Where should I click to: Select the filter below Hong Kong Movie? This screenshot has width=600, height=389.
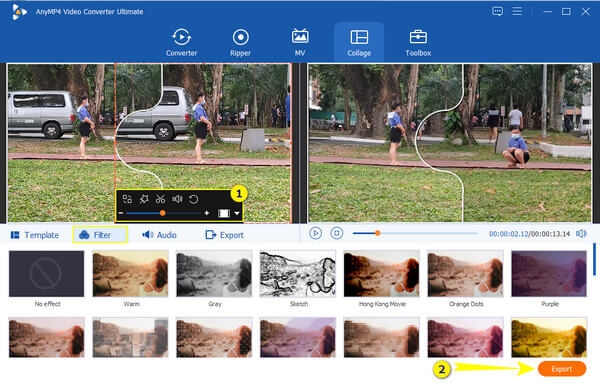click(382, 337)
